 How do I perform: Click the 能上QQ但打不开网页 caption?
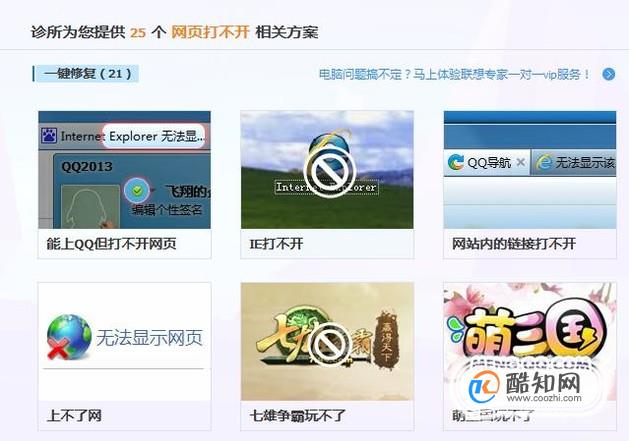[112, 244]
